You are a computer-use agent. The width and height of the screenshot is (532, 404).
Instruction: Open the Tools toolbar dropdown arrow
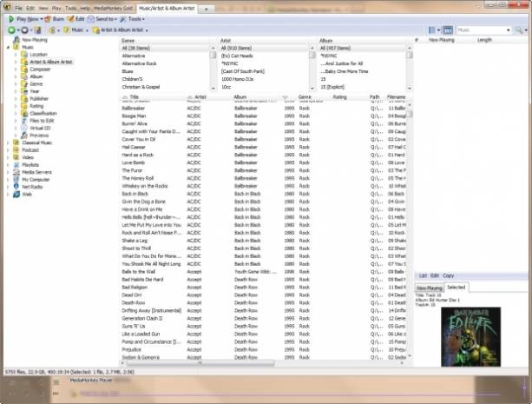143,19
